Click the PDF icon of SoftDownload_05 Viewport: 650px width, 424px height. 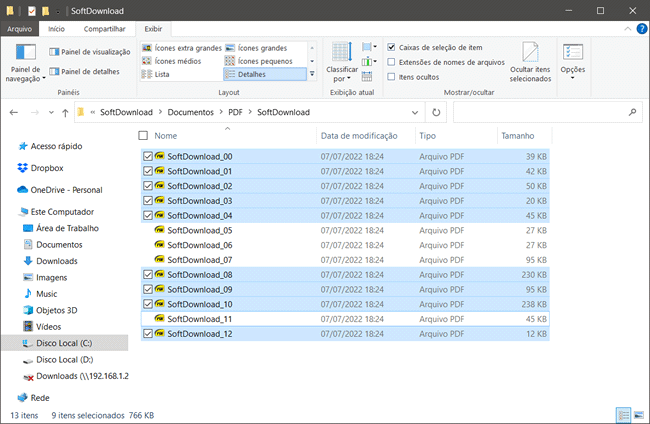pos(159,230)
